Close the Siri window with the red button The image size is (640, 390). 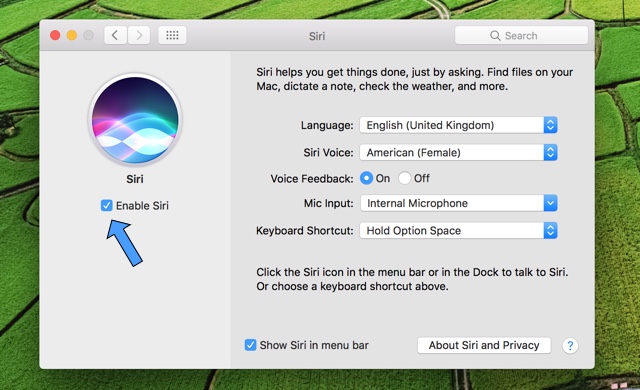[55, 35]
